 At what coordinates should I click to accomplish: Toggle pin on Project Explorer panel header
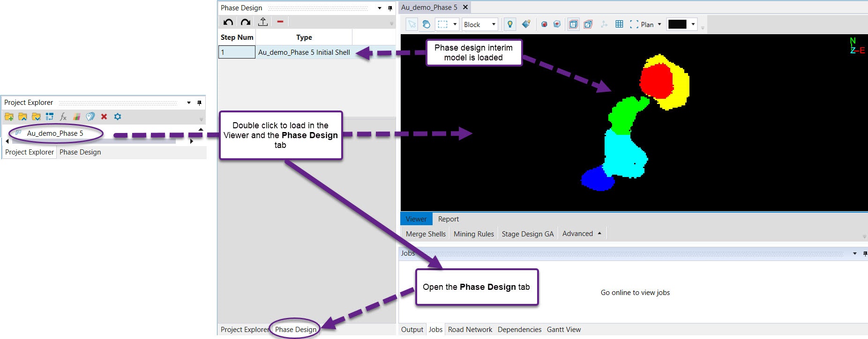click(199, 103)
